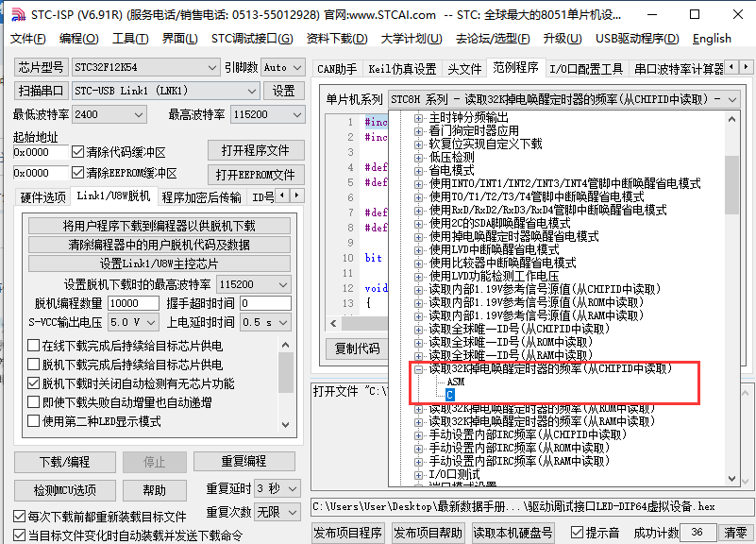Expand the 看门狗定时器应用 tree node
Image resolution: width=756 pixels, height=544 pixels.
tap(418, 131)
